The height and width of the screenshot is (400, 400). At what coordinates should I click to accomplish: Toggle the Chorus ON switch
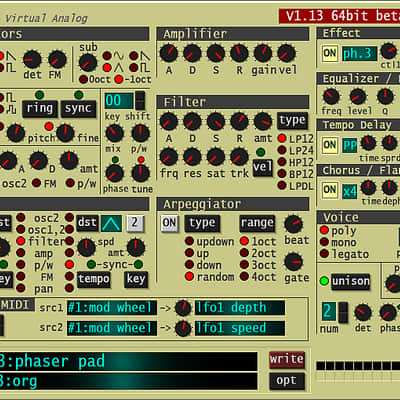tap(330, 190)
